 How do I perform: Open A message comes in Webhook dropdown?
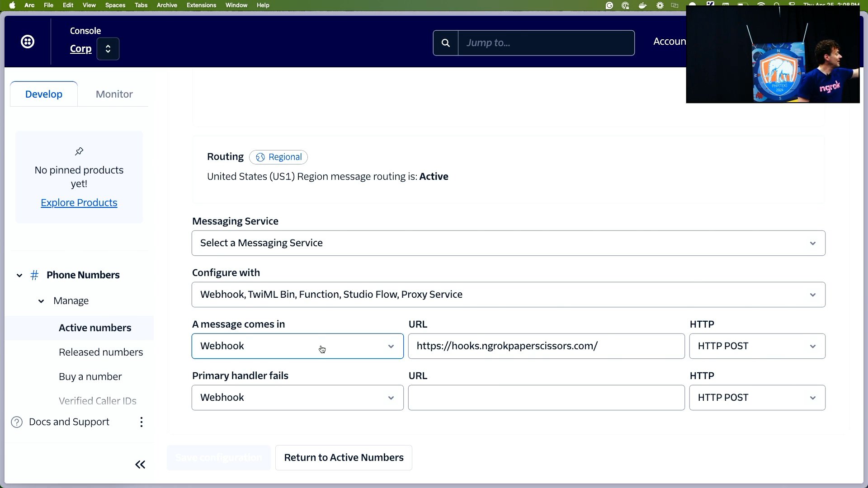point(297,346)
